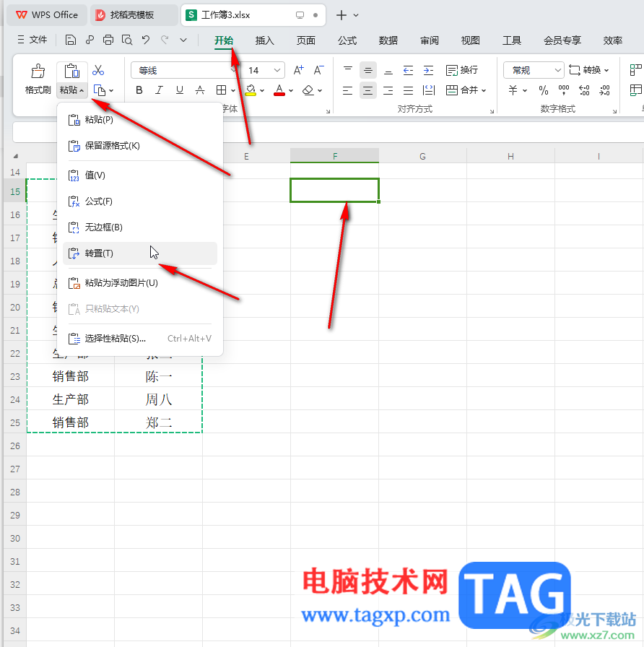
Task: Click the Decrease decimal places icon
Action: point(604,90)
